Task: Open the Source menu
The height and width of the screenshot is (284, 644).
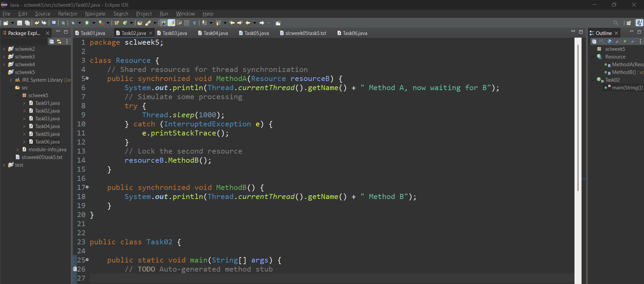Action: tap(43, 14)
